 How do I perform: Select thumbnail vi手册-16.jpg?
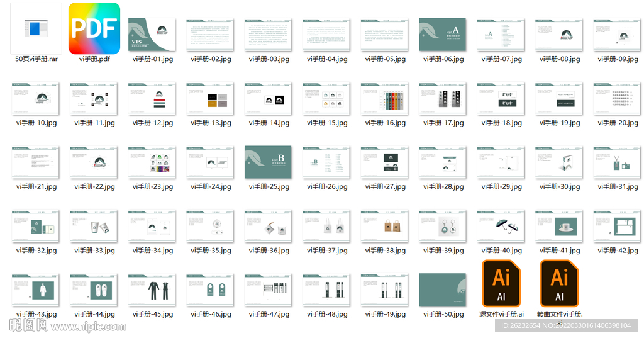385,99
